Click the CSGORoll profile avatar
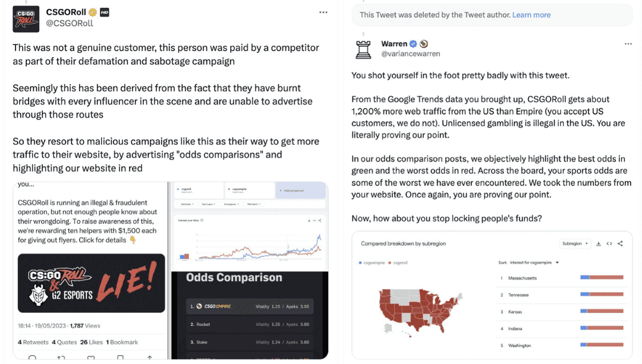 (26, 18)
